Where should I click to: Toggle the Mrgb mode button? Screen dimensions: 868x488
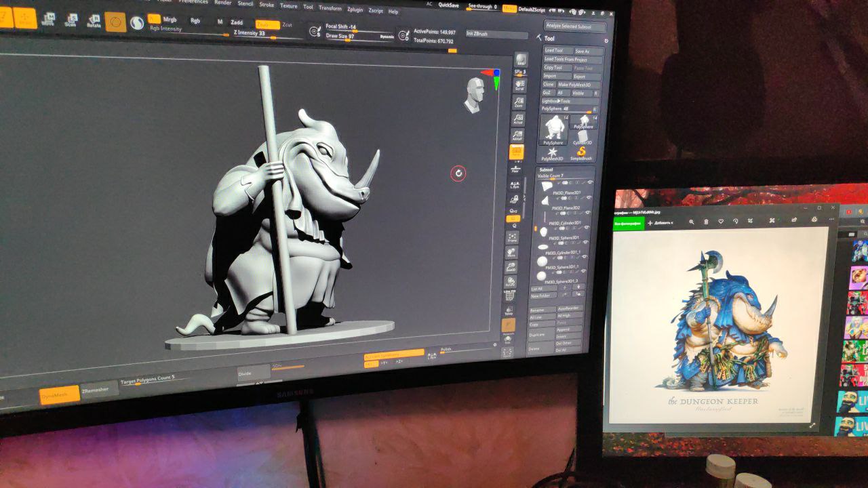click(x=170, y=20)
